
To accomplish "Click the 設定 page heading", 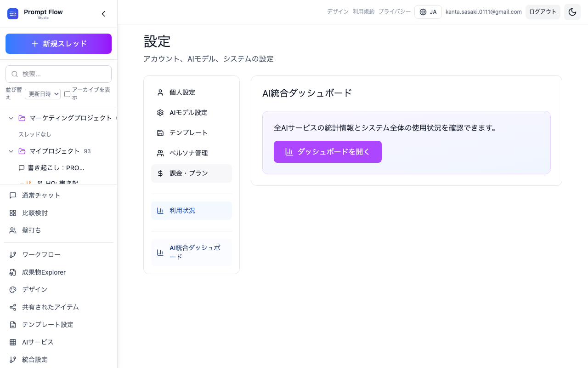I will pyautogui.click(x=157, y=41).
